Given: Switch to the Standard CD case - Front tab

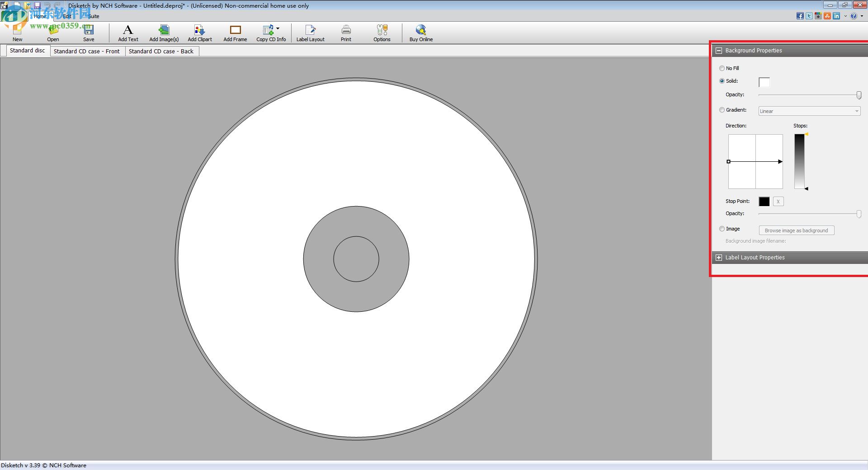Looking at the screenshot, I should (x=87, y=51).
